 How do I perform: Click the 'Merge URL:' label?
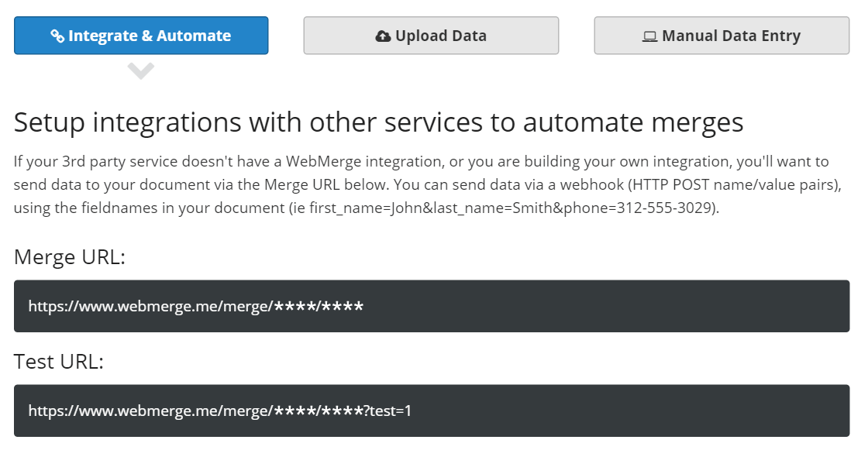pyautogui.click(x=70, y=257)
